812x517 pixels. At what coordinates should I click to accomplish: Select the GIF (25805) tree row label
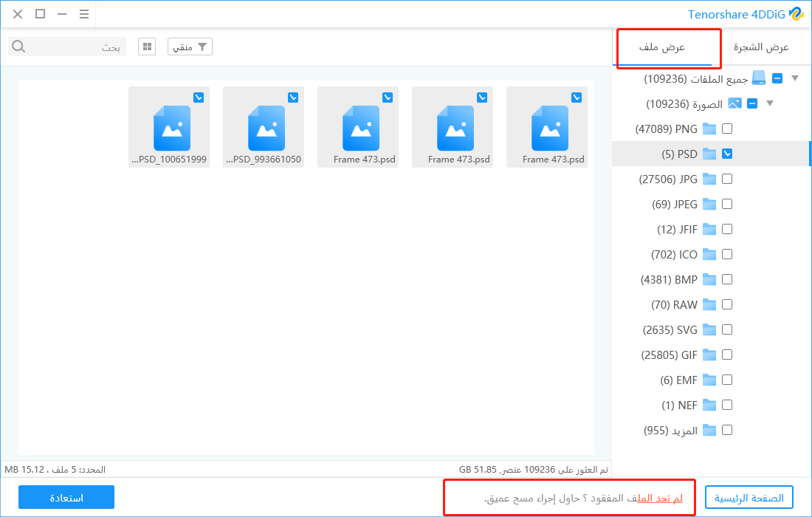pos(670,355)
